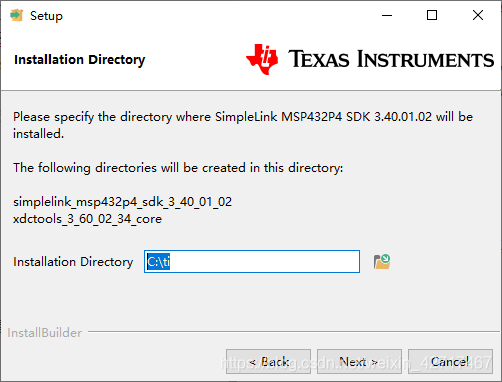
Task: Click the "Please specify the directory" instruction text
Action: [x=243, y=125]
